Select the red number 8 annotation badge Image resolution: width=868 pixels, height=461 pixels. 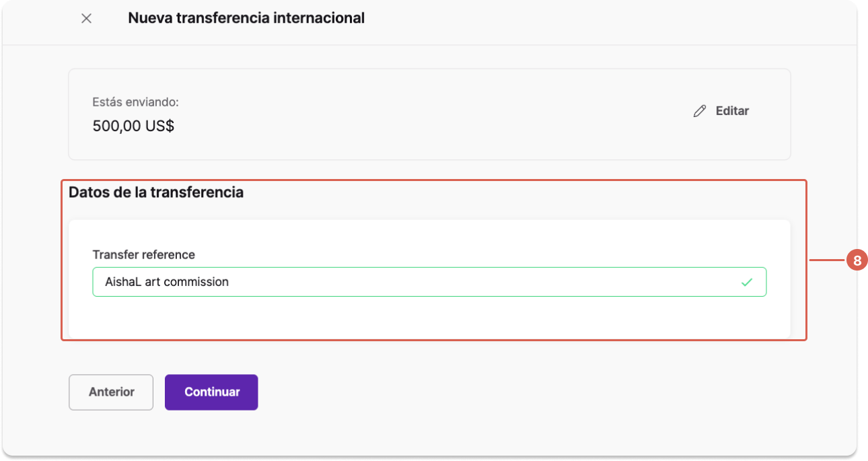(857, 260)
